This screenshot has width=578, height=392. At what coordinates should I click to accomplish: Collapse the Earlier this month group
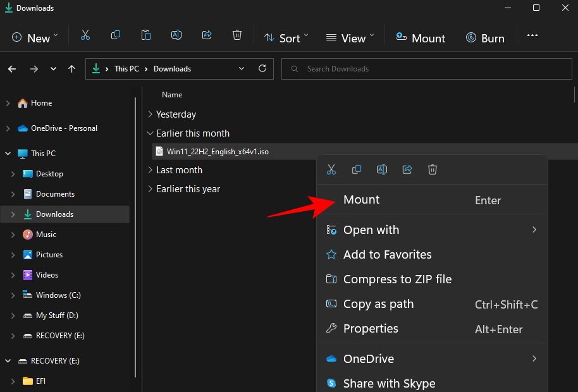(x=151, y=133)
